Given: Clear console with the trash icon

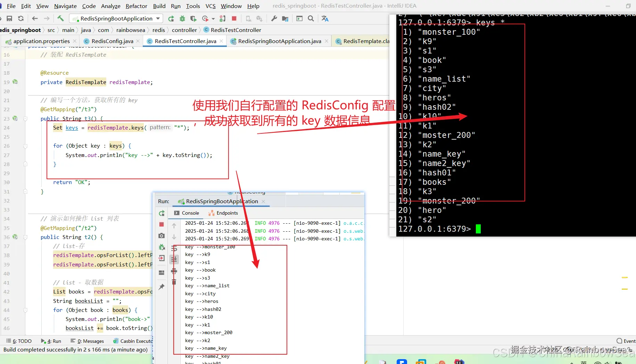Looking at the screenshot, I should click(x=174, y=282).
